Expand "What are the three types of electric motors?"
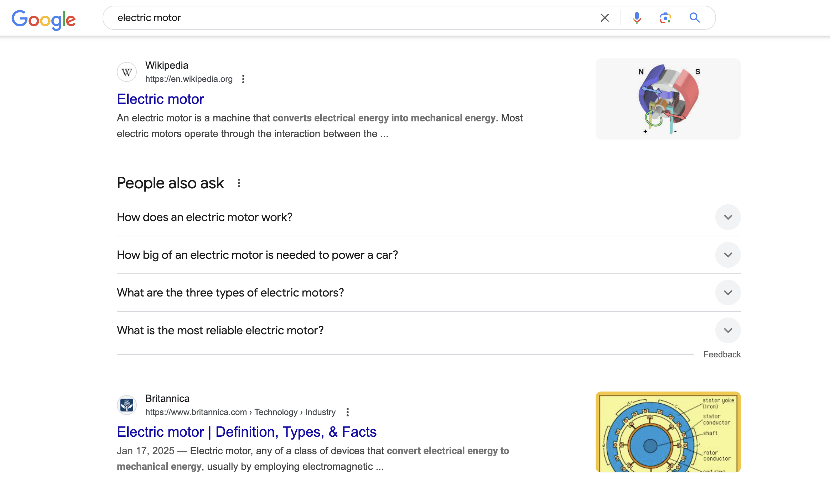The image size is (830, 504). (429, 293)
